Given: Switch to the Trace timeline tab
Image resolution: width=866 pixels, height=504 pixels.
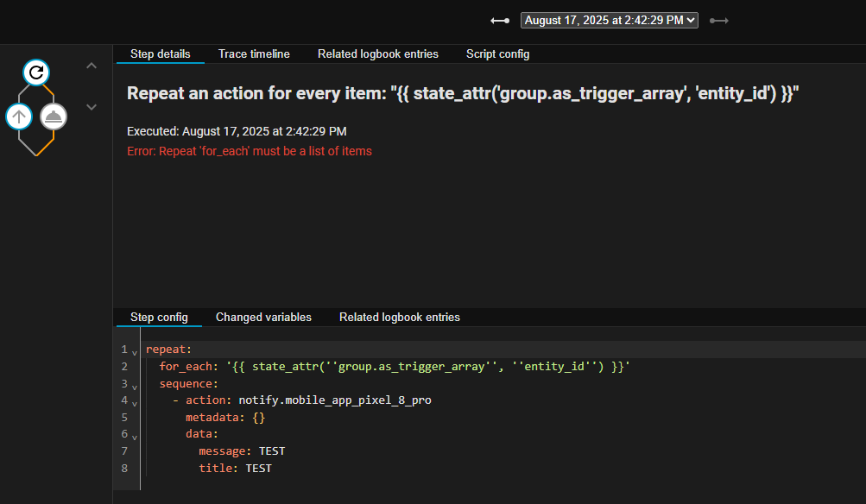Looking at the screenshot, I should [x=254, y=54].
